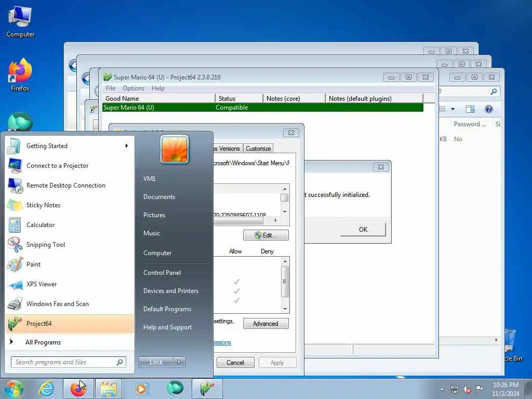Screen dimensions: 532x399
Task: Click the Project64 taskbar button
Action: pyautogui.click(x=207, y=389)
